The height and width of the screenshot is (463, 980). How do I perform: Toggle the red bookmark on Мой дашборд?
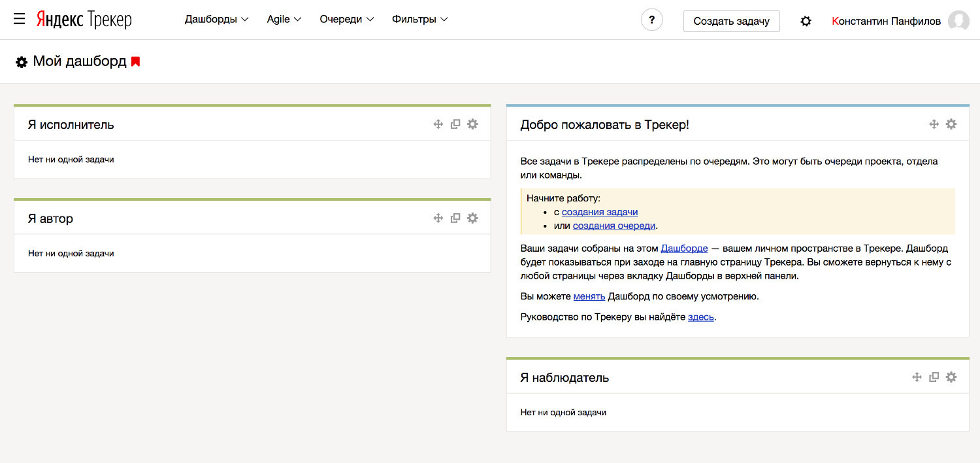tap(136, 61)
